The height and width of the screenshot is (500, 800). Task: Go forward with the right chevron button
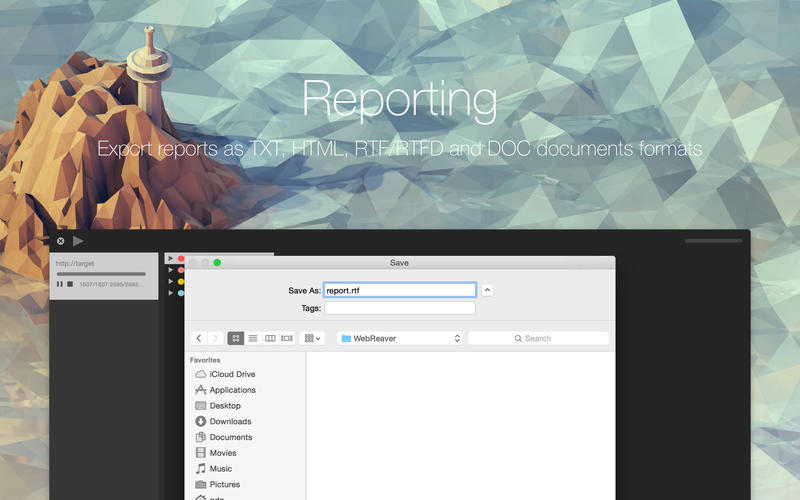(215, 338)
